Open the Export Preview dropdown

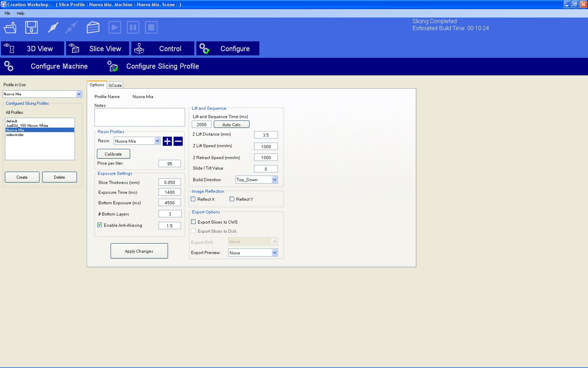274,253
